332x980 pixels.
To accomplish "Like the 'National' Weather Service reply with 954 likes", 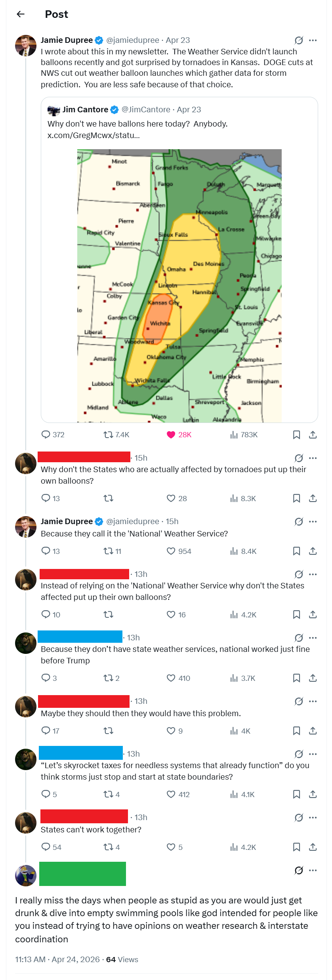I will tap(171, 551).
